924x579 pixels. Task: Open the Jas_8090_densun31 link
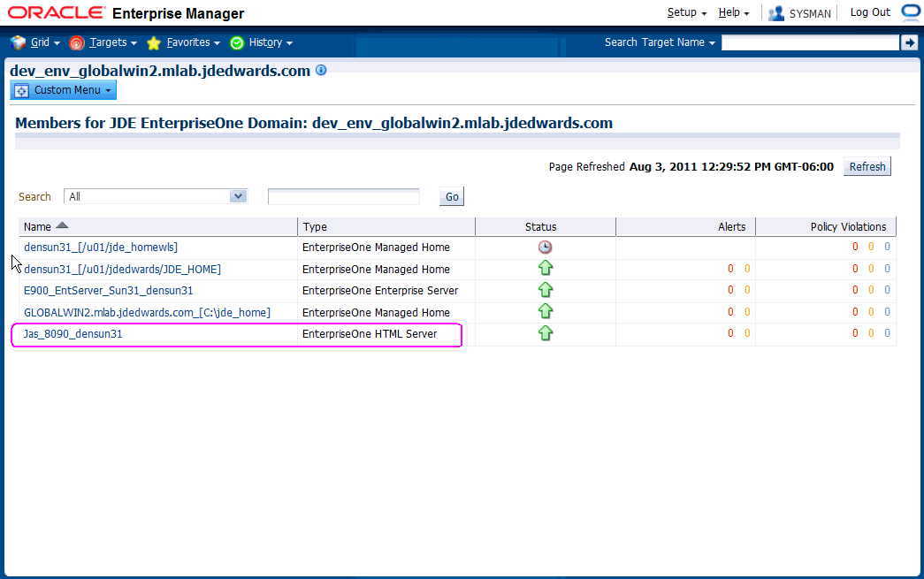coord(73,334)
